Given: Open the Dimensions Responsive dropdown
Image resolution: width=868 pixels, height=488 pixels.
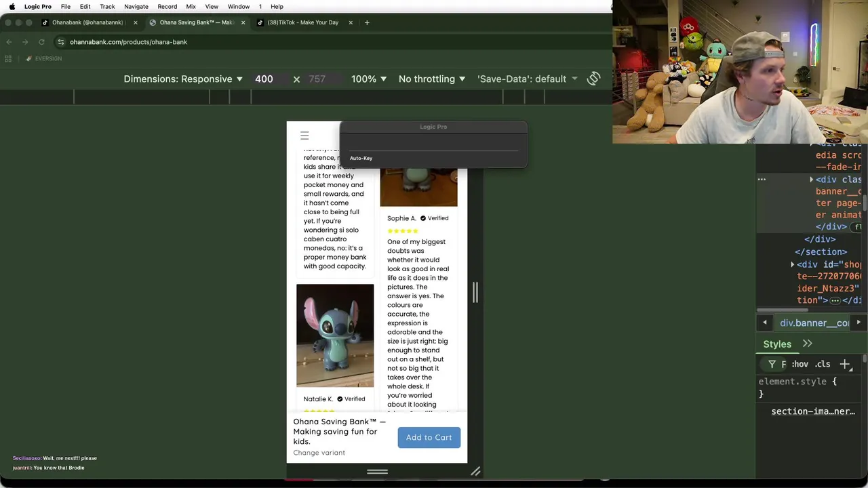Looking at the screenshot, I should [x=183, y=79].
